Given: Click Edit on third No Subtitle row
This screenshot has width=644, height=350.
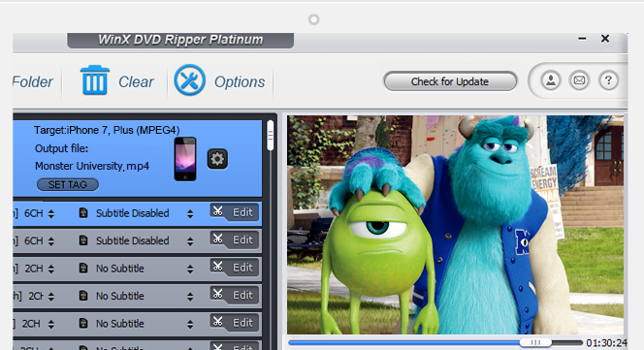Looking at the screenshot, I should 235,323.
